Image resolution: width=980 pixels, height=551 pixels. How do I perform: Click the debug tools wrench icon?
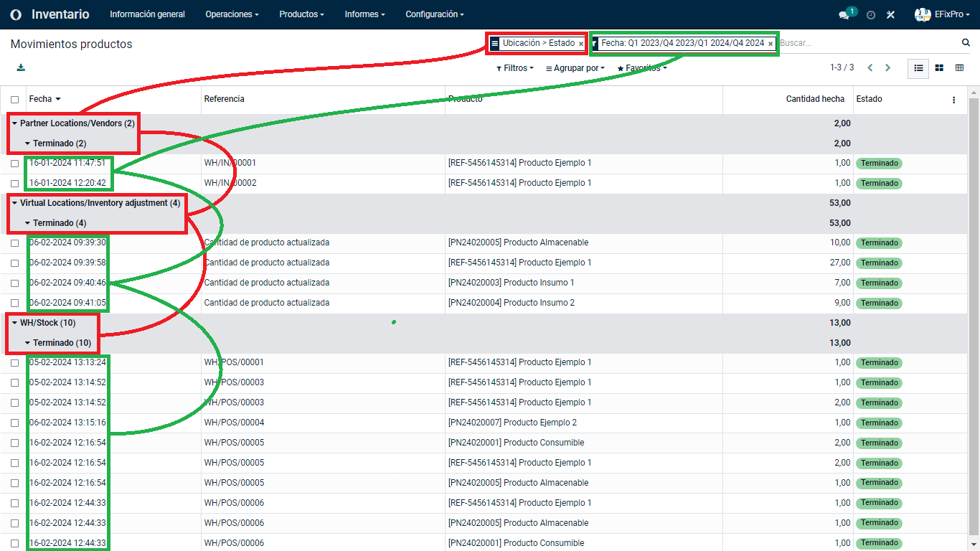(891, 15)
